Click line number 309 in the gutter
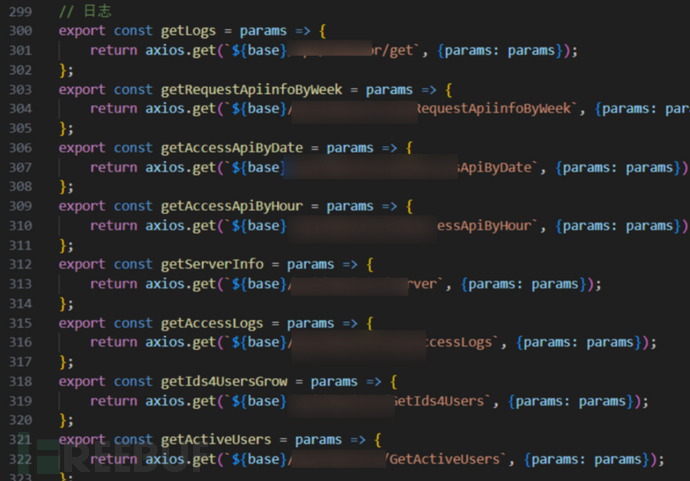Screen dimensions: 690x481 tap(20, 206)
